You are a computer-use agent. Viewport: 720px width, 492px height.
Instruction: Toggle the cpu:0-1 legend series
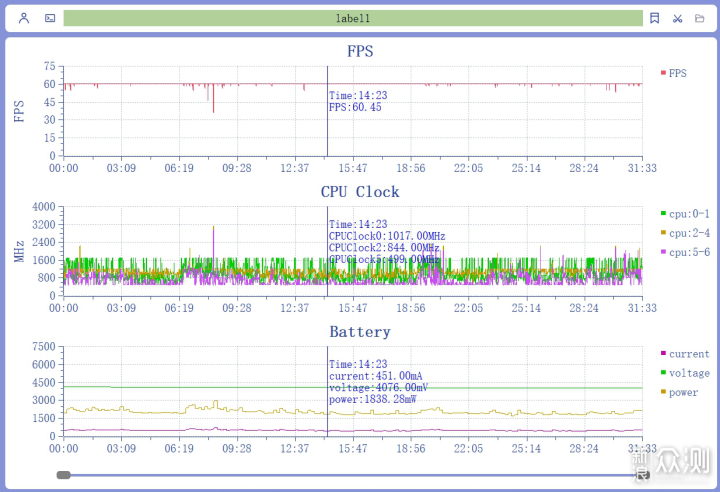[x=685, y=214]
